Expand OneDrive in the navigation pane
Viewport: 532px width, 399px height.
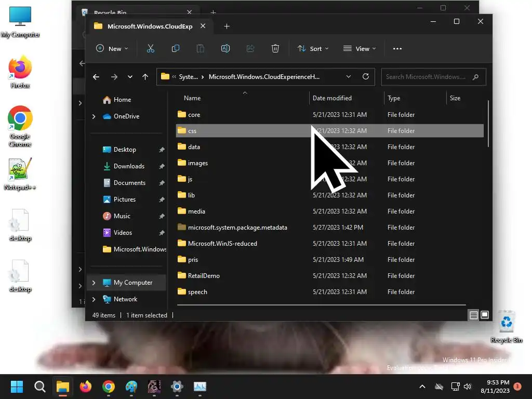pos(94,116)
